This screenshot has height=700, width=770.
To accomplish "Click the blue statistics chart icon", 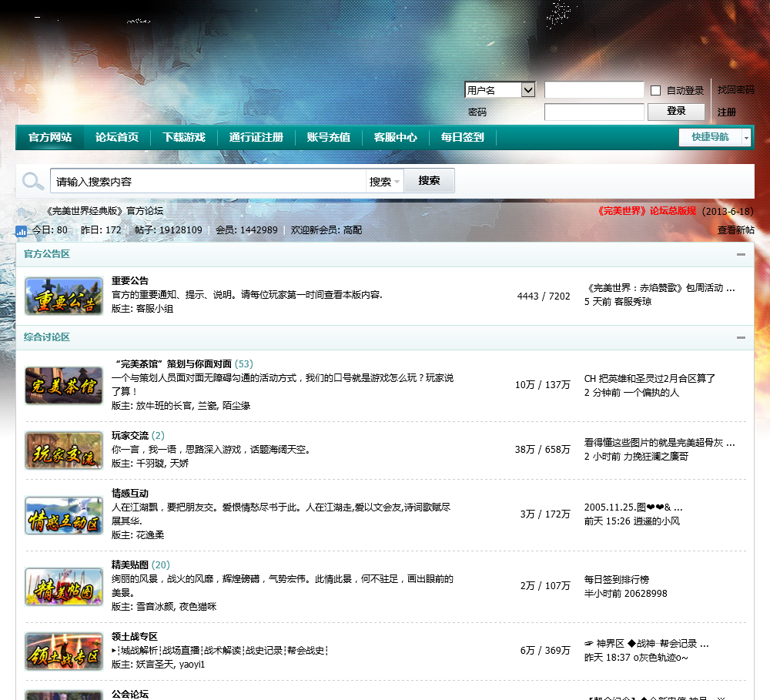I will click(x=21, y=231).
